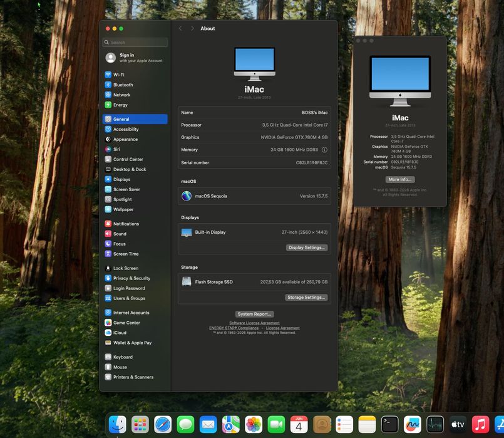Open Energy settings

pyautogui.click(x=135, y=105)
